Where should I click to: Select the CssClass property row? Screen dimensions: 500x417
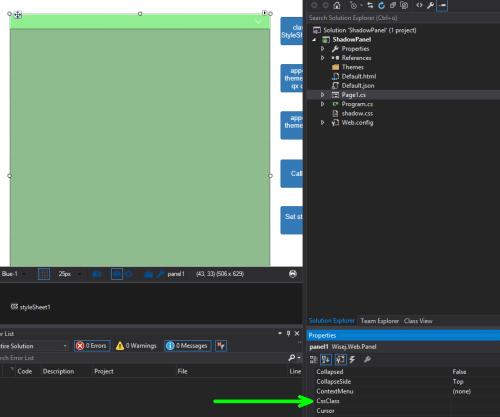point(404,401)
